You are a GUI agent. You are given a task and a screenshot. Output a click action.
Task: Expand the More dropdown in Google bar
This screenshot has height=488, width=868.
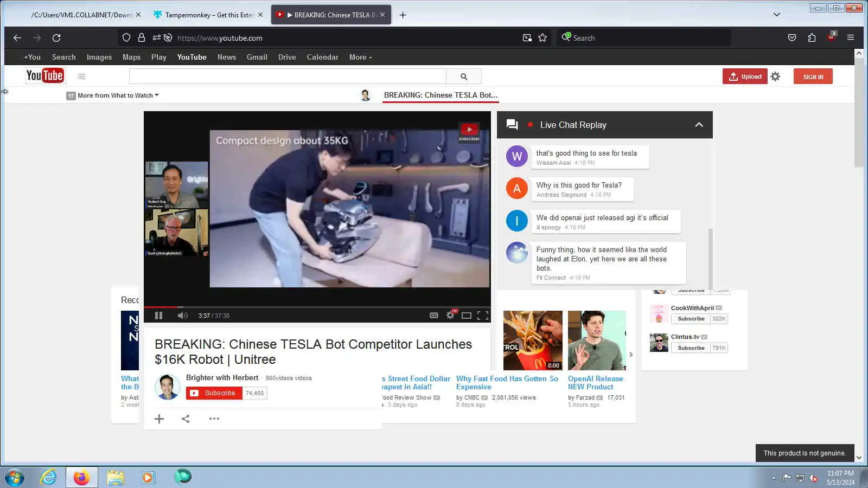coord(360,57)
